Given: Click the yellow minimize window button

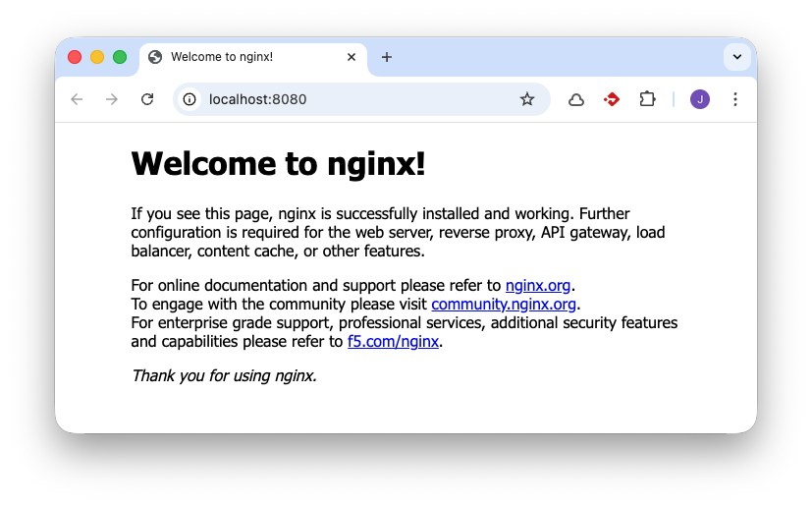Looking at the screenshot, I should click(x=97, y=57).
